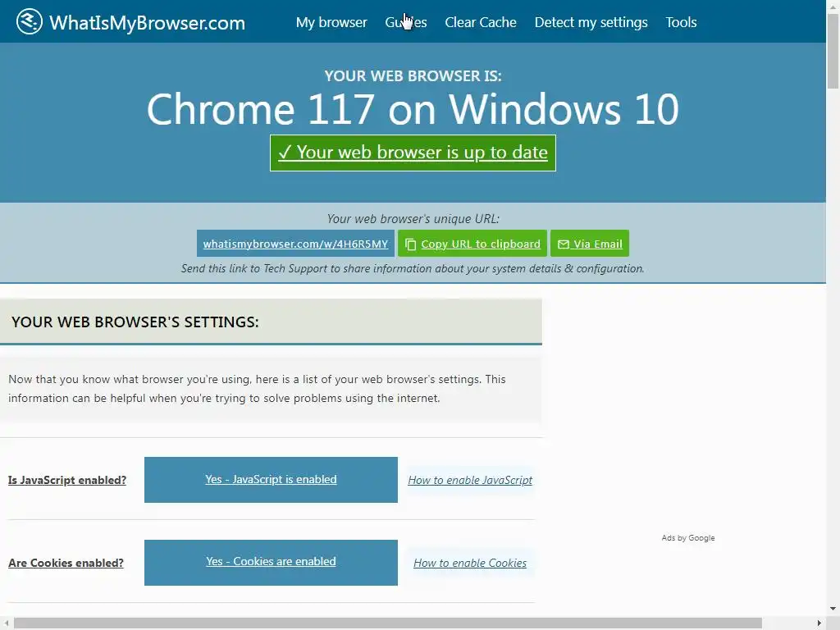Click the Ads by Google label
Screen dimensions: 840x630
click(688, 538)
